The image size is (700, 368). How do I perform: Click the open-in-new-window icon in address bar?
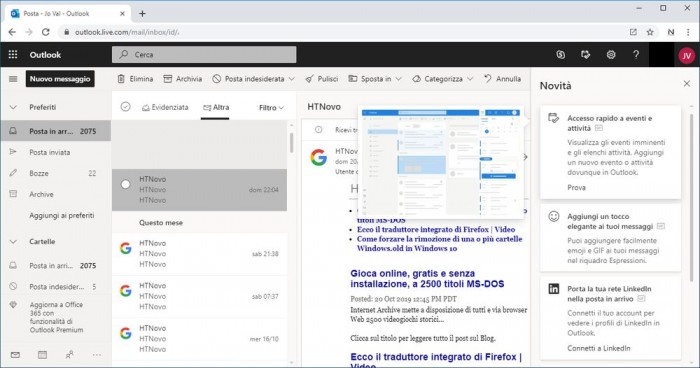(633, 32)
